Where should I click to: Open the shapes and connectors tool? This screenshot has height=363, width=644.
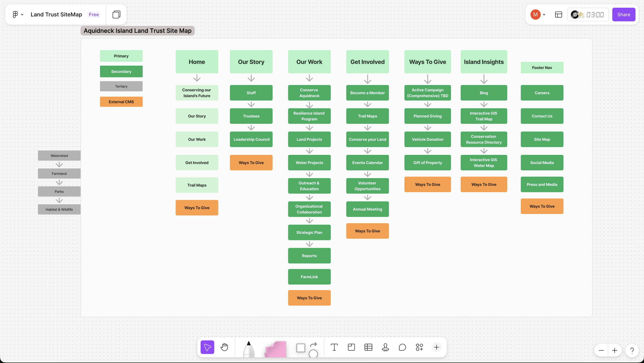pos(307,349)
